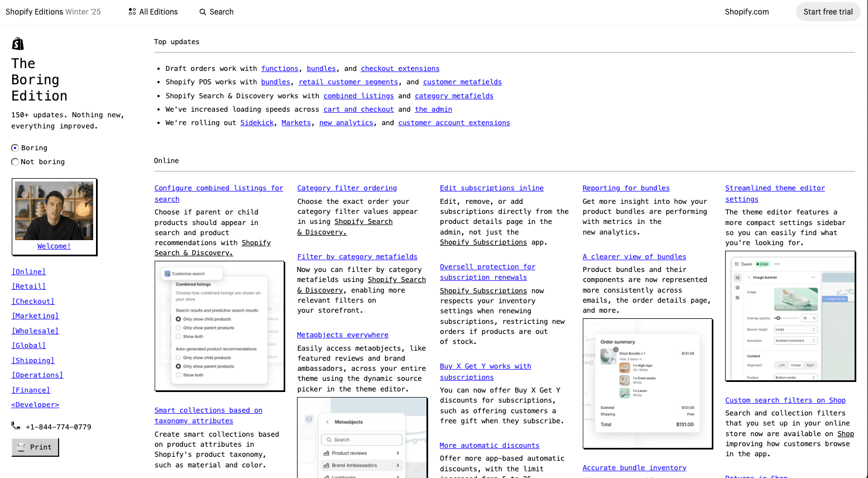Click the Customize search combined listings screenshot
868x478 pixels.
click(219, 326)
